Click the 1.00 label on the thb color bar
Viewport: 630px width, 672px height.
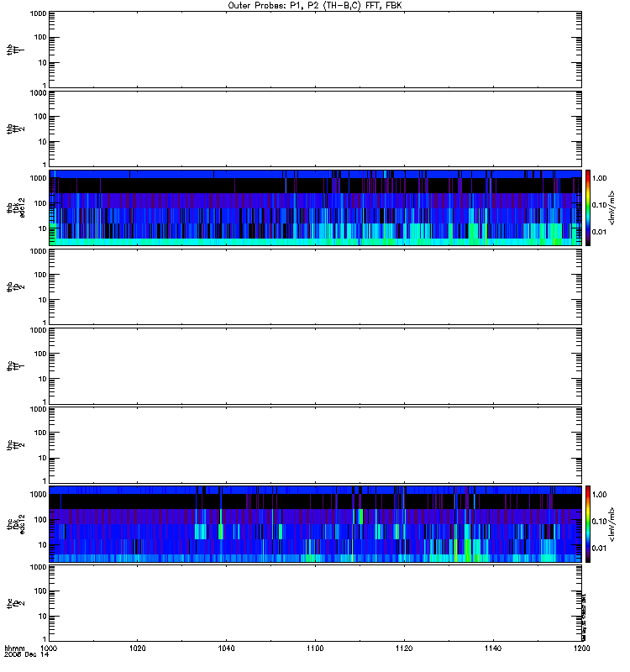coord(600,178)
